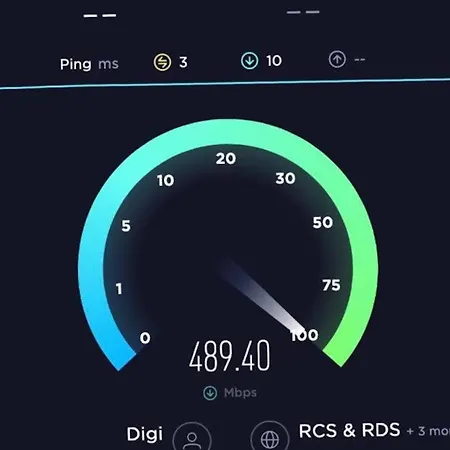The width and height of the screenshot is (450, 450).
Task: Click the 489.40 speed reading
Action: (230, 356)
